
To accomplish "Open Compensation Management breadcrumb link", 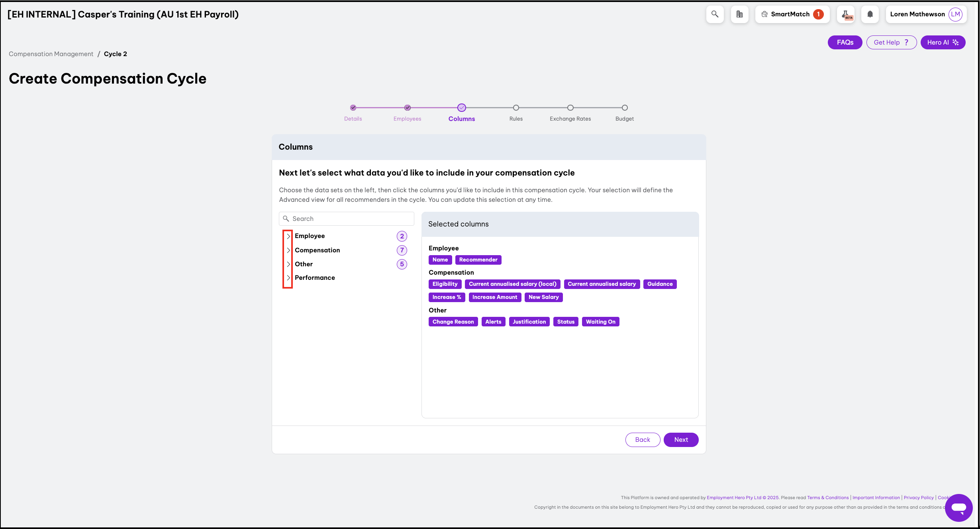I will coord(51,54).
